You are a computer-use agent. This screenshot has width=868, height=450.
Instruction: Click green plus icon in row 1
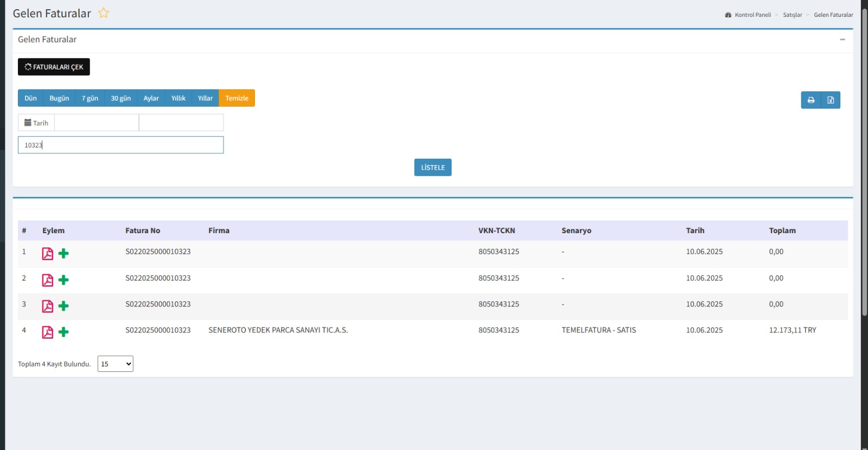tap(63, 253)
